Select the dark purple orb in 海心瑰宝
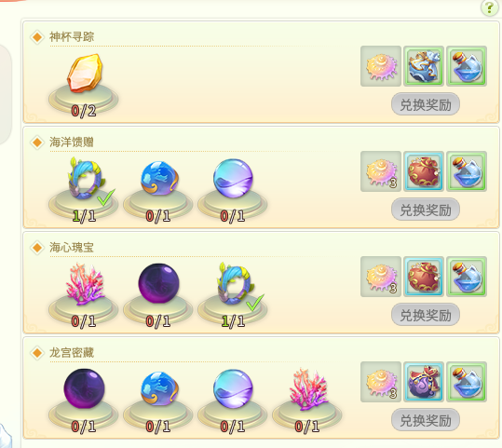Screen dimensions: 502x448 [158, 283]
